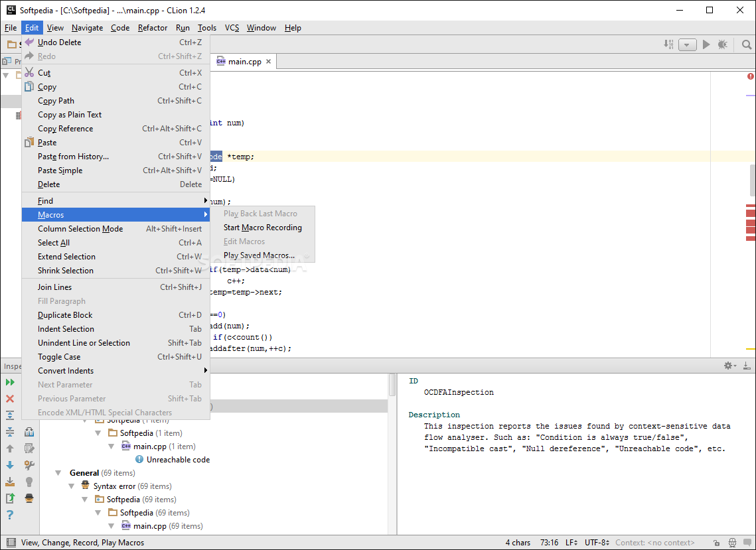Choose Paste from History...
This screenshot has height=550, width=756.
tap(115, 157)
